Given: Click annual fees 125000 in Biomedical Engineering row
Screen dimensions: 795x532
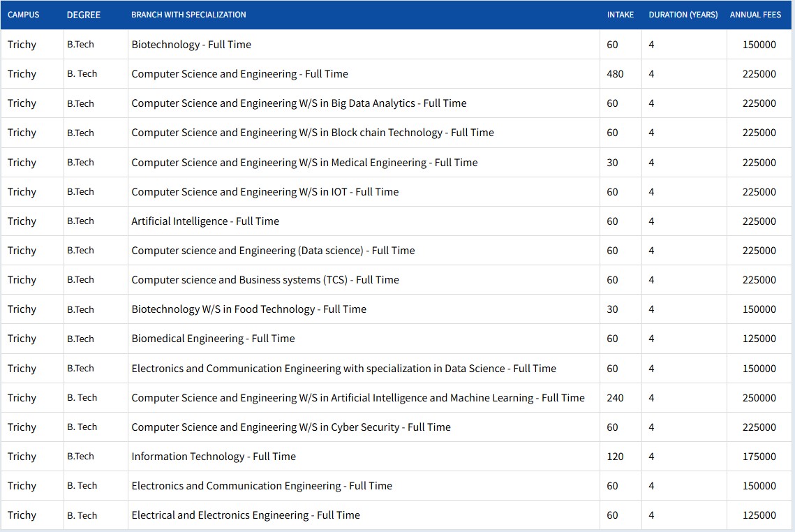Looking at the screenshot, I should pos(759,339).
